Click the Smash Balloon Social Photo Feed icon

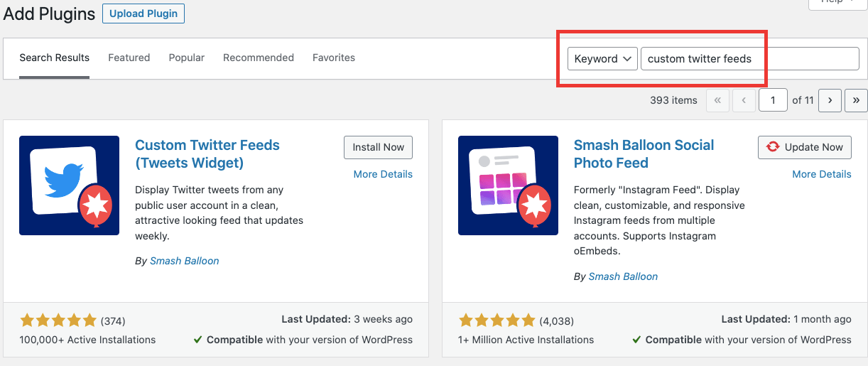tap(509, 185)
